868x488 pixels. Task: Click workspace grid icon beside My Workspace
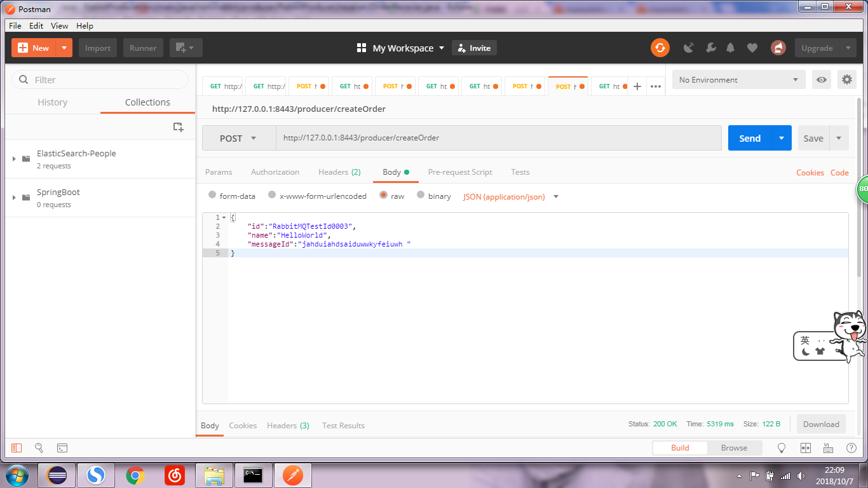tap(362, 48)
